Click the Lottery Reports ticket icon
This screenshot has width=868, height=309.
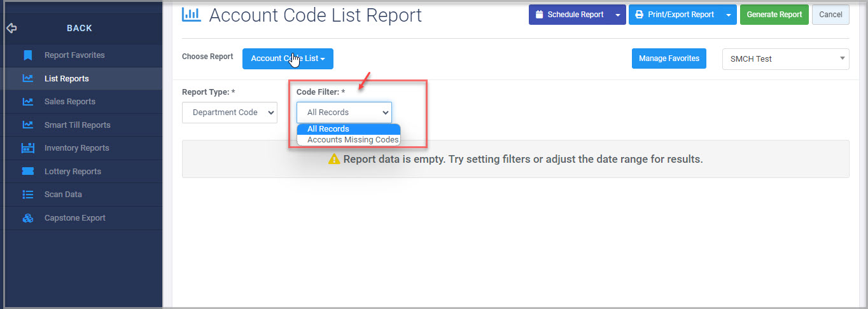(28, 172)
